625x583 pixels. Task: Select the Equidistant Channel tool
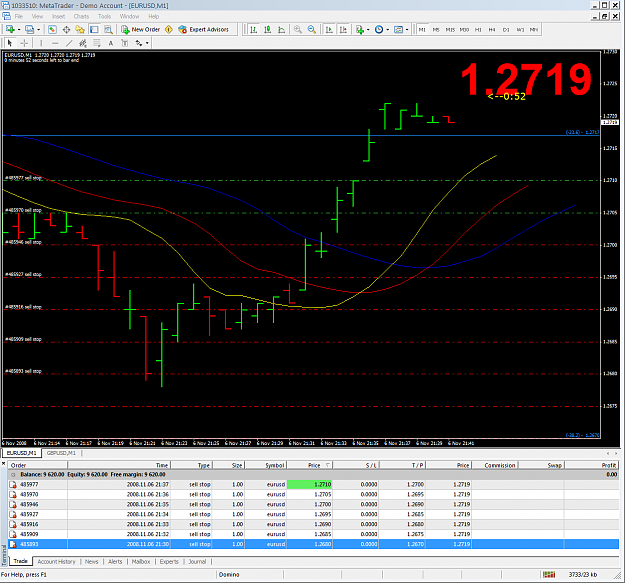[x=83, y=43]
